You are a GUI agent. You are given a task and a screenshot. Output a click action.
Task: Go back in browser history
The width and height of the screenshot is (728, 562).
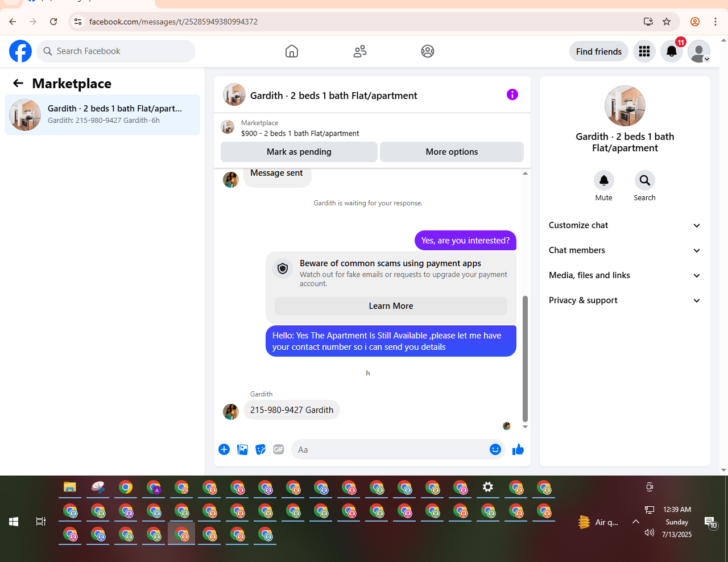pos(13,22)
